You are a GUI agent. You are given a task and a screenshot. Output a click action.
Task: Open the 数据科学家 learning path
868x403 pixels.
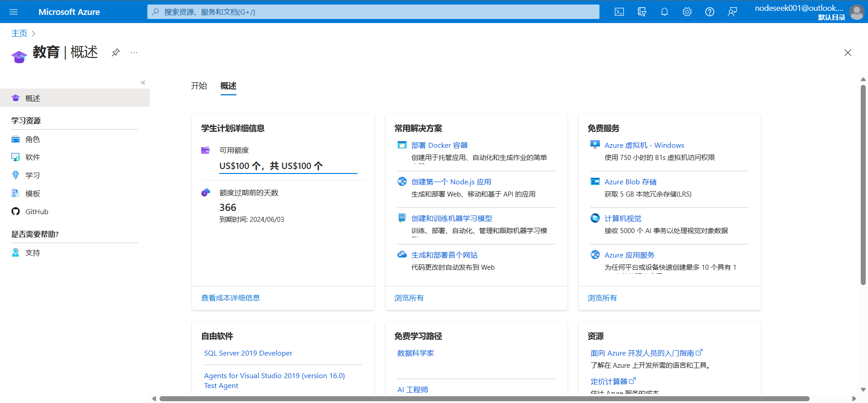click(x=415, y=353)
